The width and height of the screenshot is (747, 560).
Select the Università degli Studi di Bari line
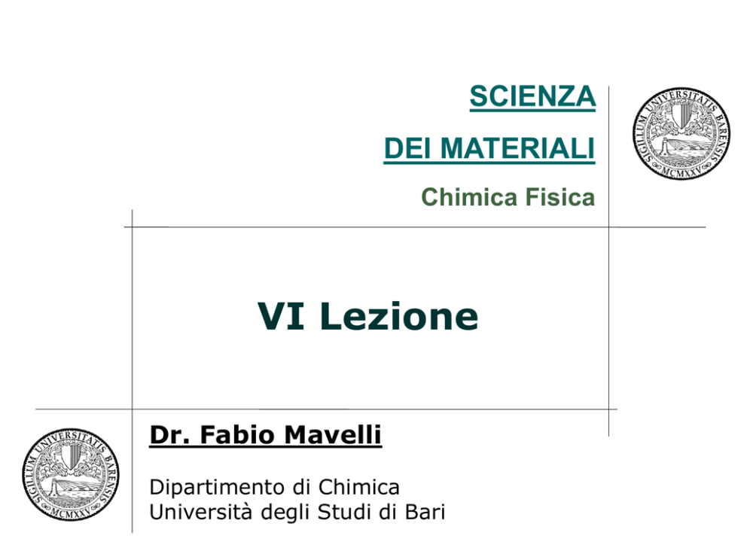[x=297, y=513]
